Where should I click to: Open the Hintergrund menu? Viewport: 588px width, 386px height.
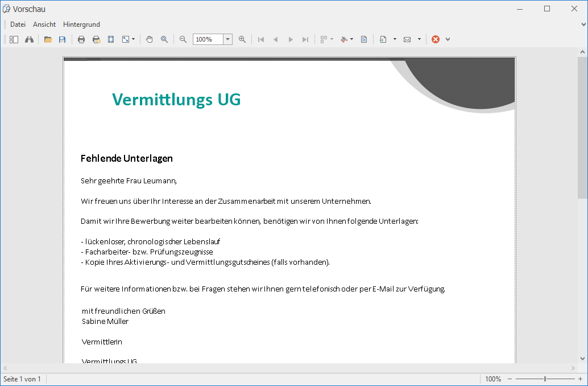click(x=81, y=24)
